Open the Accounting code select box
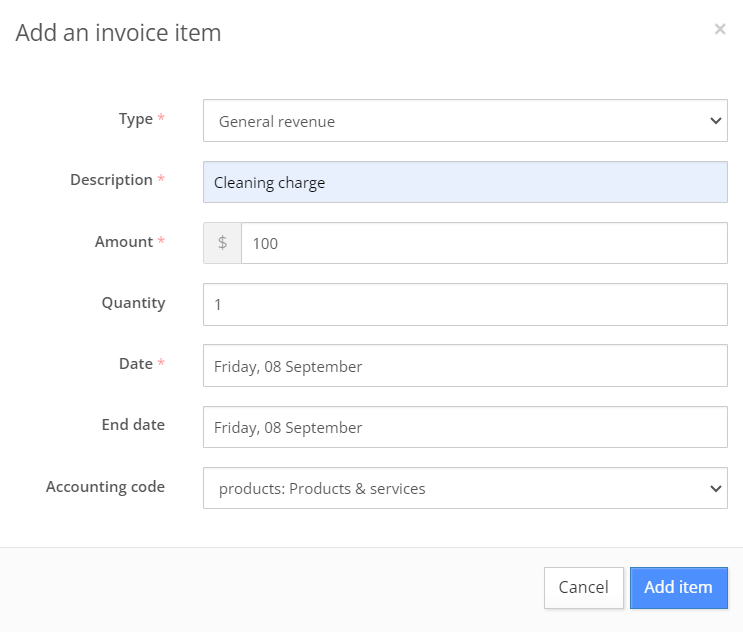 465,488
